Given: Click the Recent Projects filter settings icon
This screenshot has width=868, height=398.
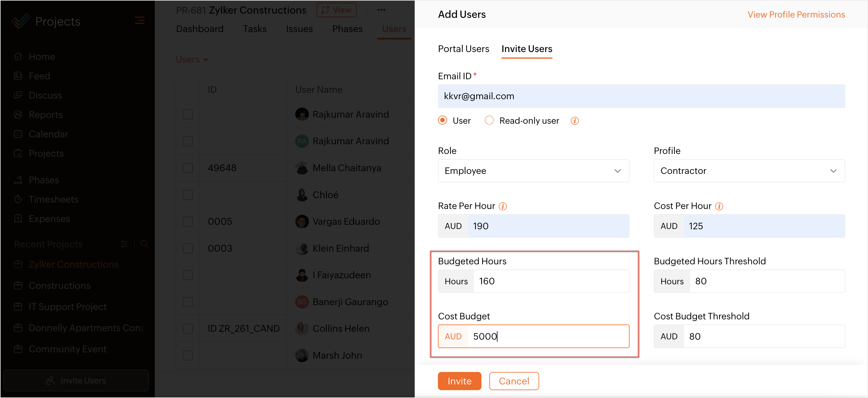Looking at the screenshot, I should click(x=124, y=244).
